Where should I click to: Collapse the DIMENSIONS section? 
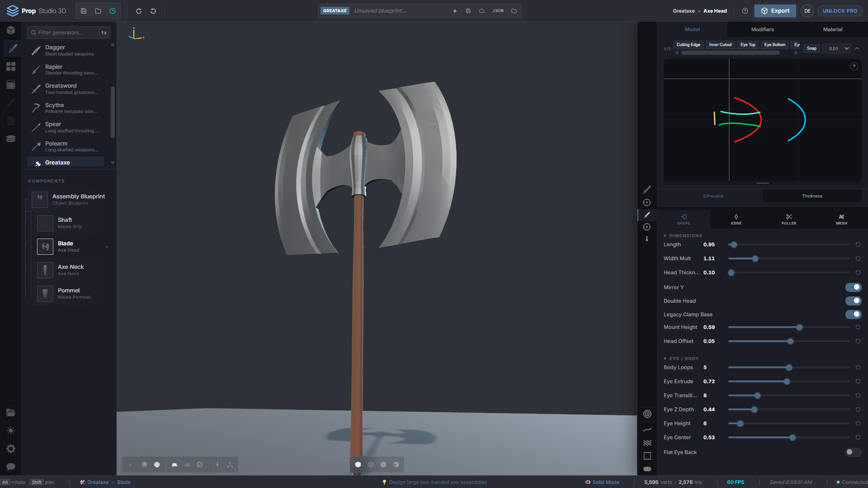pos(683,236)
